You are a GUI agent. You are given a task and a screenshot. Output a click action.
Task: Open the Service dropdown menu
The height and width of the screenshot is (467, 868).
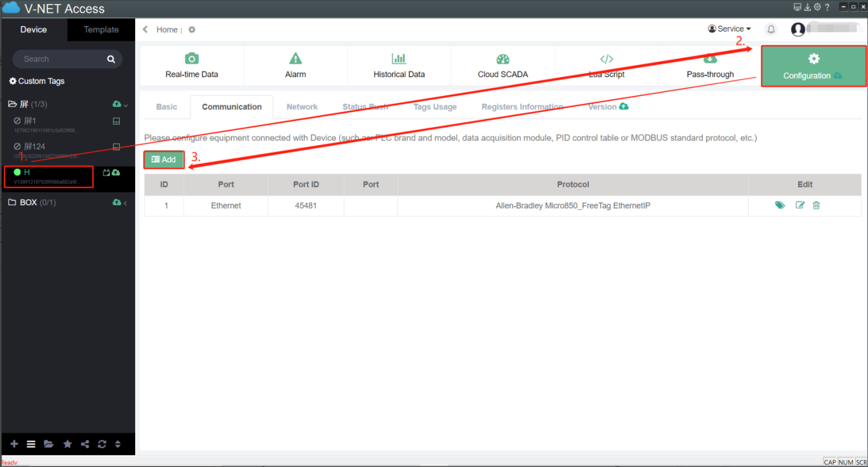729,29
